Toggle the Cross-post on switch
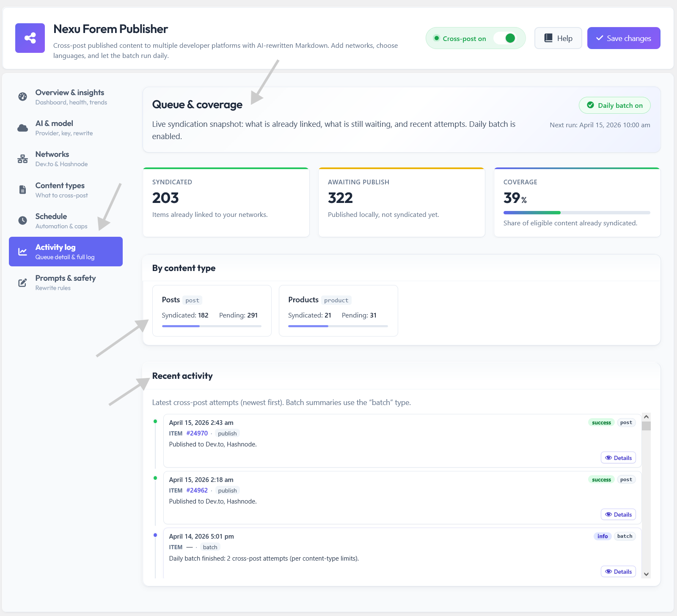Viewport: 677px width, 616px height. 505,38
